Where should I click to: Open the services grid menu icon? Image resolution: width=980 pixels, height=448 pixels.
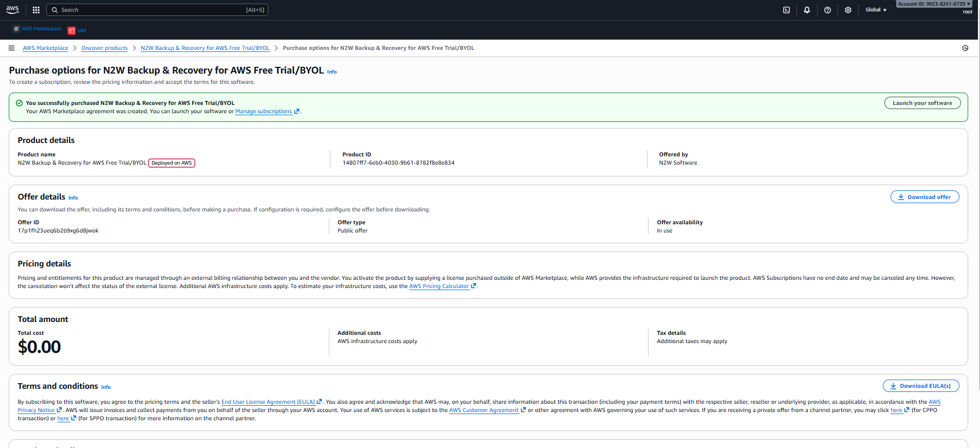tap(36, 10)
